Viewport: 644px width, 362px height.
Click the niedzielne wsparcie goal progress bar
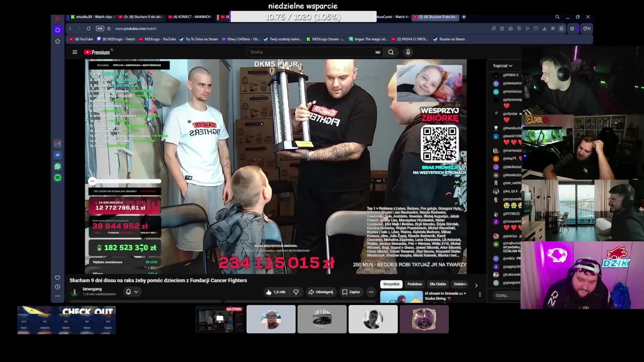click(303, 17)
